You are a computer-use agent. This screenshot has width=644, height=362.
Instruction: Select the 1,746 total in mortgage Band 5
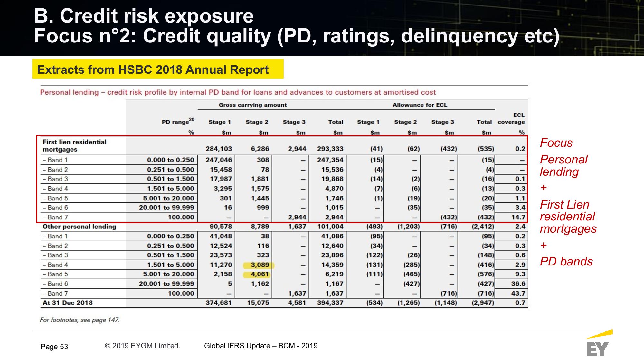(x=334, y=198)
